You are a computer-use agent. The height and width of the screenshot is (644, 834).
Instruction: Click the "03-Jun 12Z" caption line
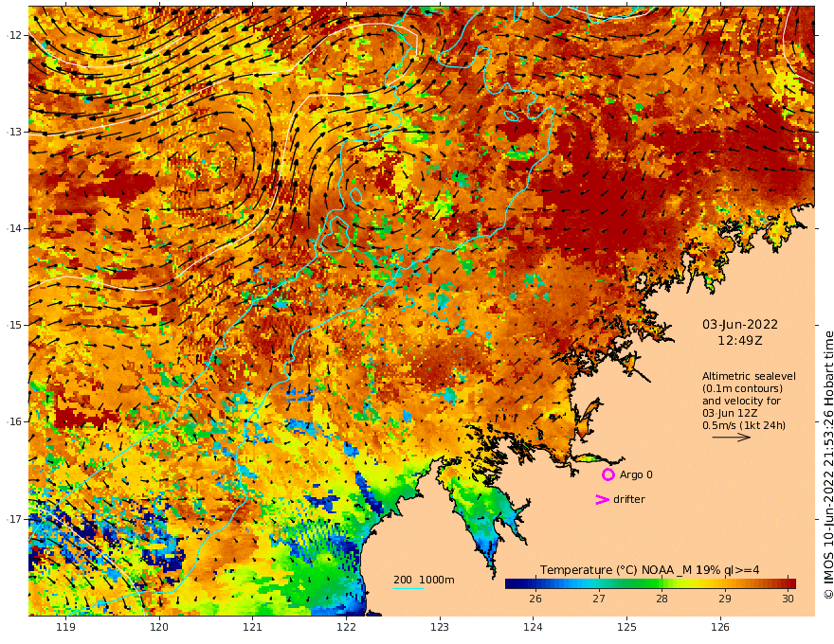(730, 413)
